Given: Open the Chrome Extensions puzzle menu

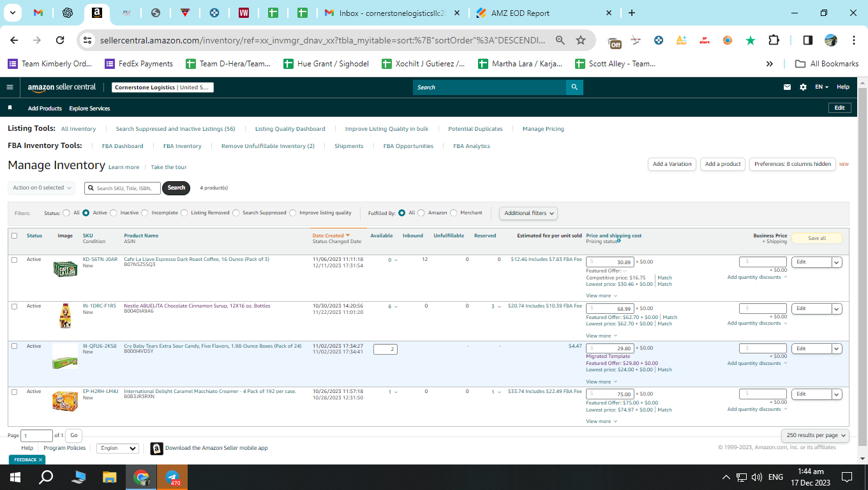Looking at the screenshot, I should pos(774,40).
